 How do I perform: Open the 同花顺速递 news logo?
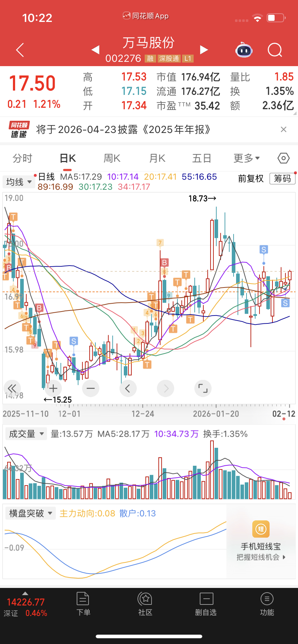click(x=19, y=129)
